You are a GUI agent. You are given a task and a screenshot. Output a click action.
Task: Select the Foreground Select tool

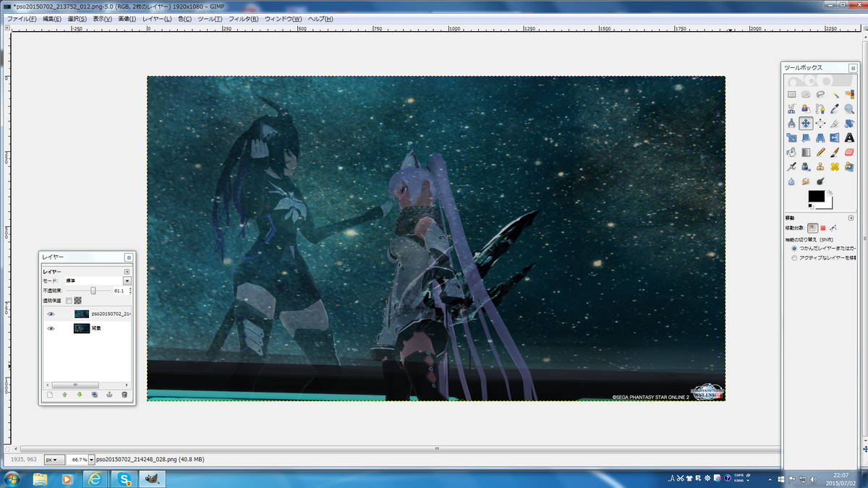point(806,108)
